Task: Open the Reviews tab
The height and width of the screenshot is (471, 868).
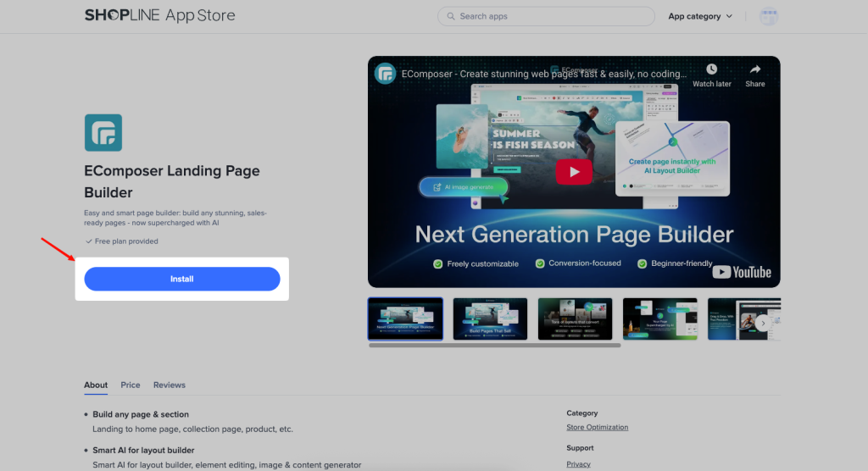Action: 169,385
